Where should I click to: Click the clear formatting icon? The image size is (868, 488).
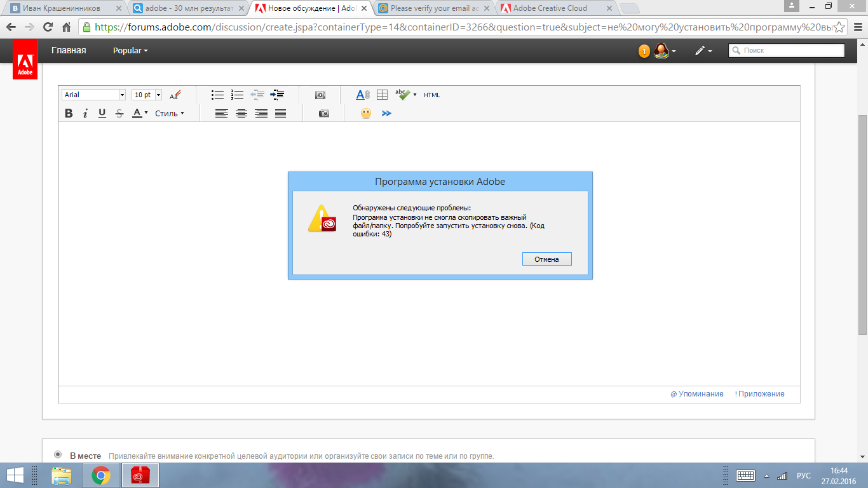pos(175,95)
